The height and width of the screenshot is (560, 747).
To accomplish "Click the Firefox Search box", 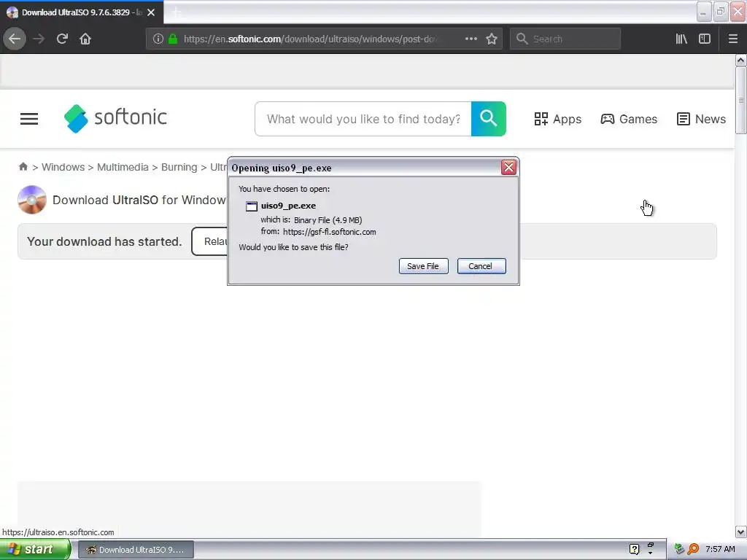I will 565,39.
